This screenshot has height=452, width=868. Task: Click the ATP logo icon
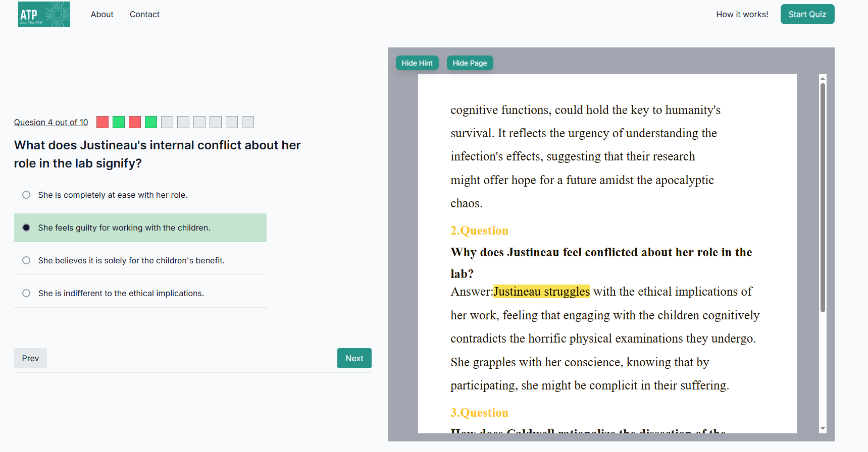point(44,14)
